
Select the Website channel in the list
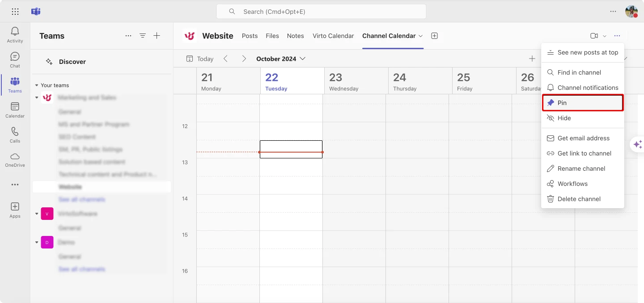102,187
